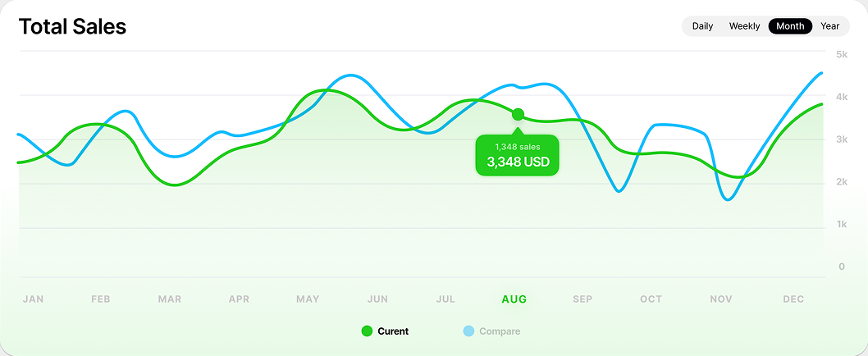Viewport: 868px width, 356px height.
Task: Select MAY on the month axis
Action: tap(308, 299)
